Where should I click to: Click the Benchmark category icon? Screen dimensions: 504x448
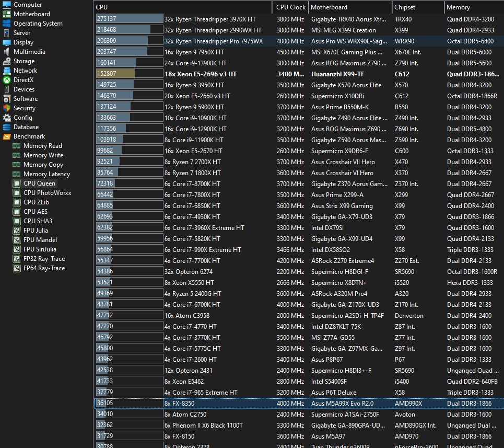[x=7, y=136]
